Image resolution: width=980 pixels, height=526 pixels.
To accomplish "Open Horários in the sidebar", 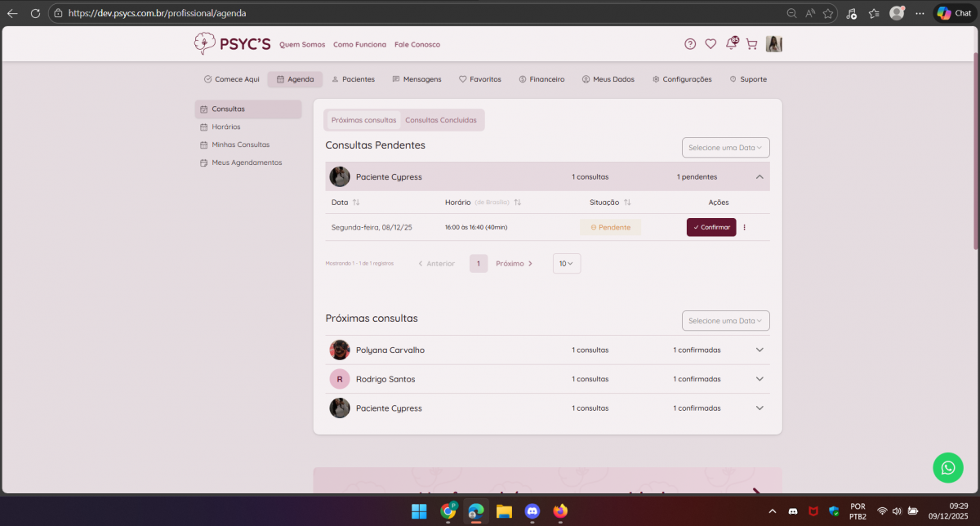I will pyautogui.click(x=225, y=127).
